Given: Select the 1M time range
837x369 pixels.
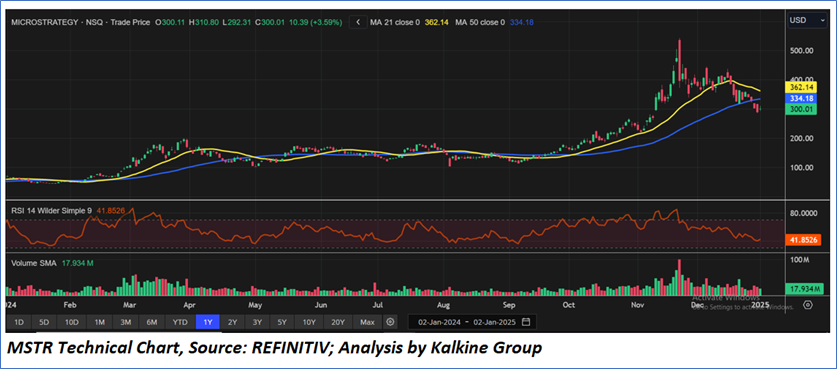Looking at the screenshot, I should click(99, 322).
